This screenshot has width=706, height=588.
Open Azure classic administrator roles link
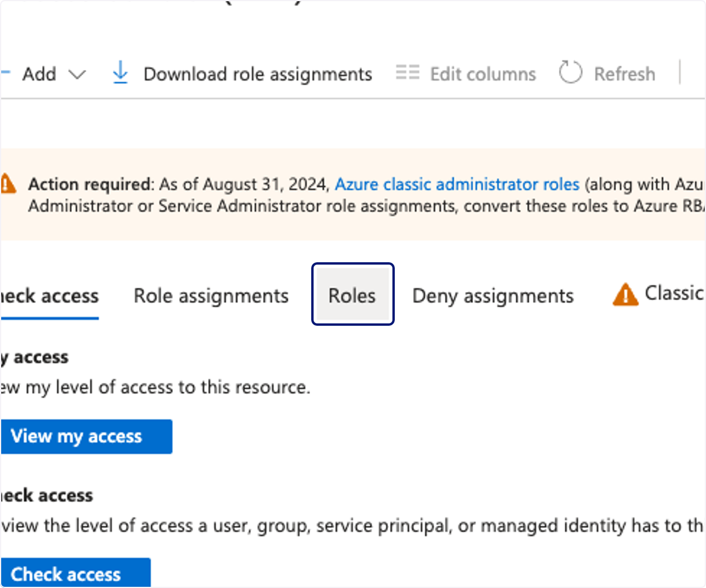[x=457, y=185]
